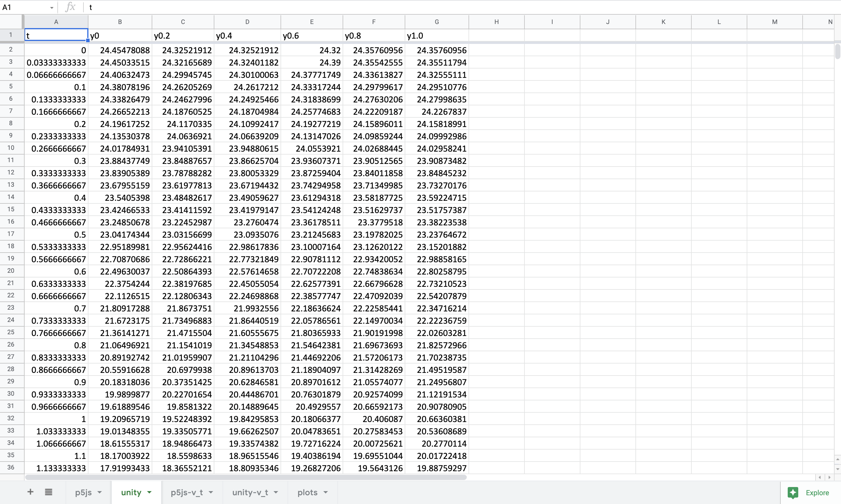
Task: Click the Explore button
Action: (x=817, y=493)
